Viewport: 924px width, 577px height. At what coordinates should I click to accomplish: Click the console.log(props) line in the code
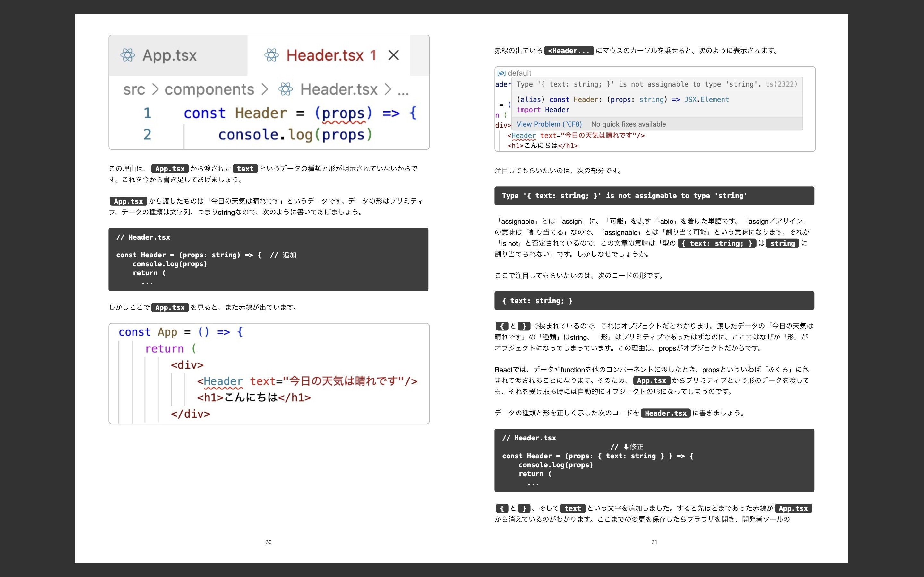[170, 264]
